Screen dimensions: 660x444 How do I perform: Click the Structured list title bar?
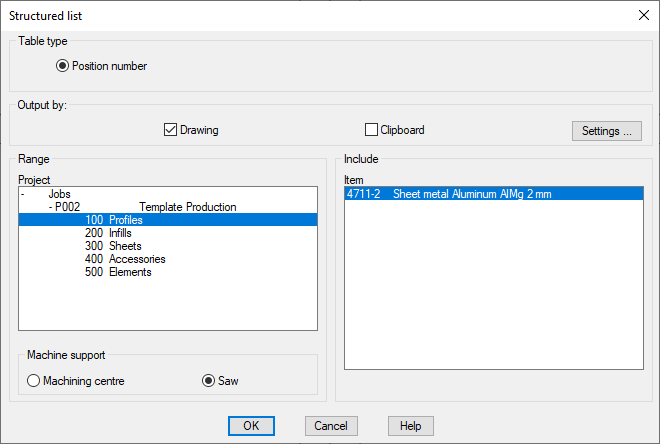tap(300, 15)
